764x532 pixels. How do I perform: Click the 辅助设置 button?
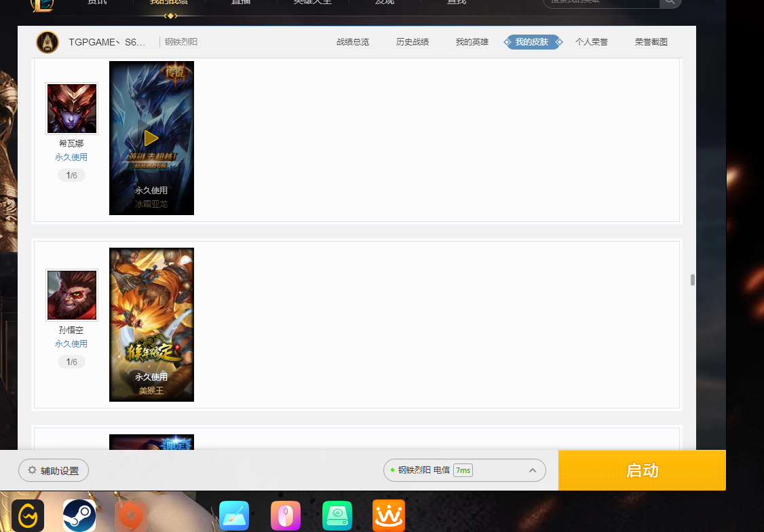tap(54, 470)
